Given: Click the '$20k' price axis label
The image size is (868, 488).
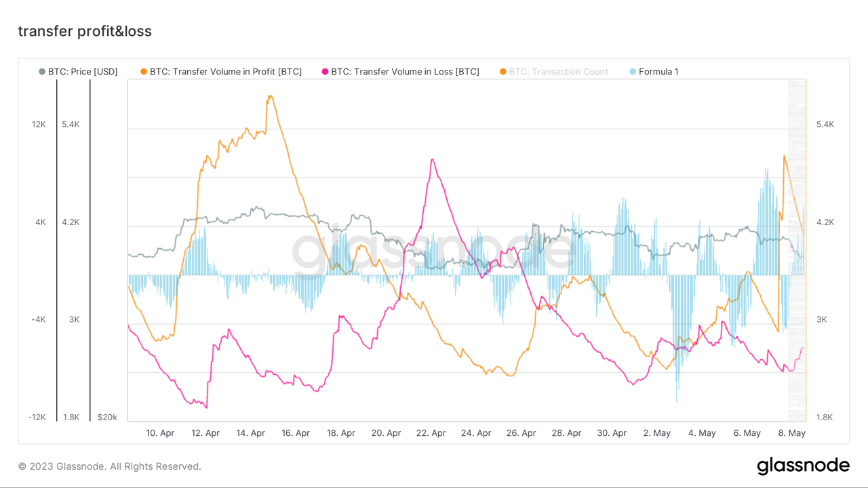Looking at the screenshot, I should coord(108,418).
